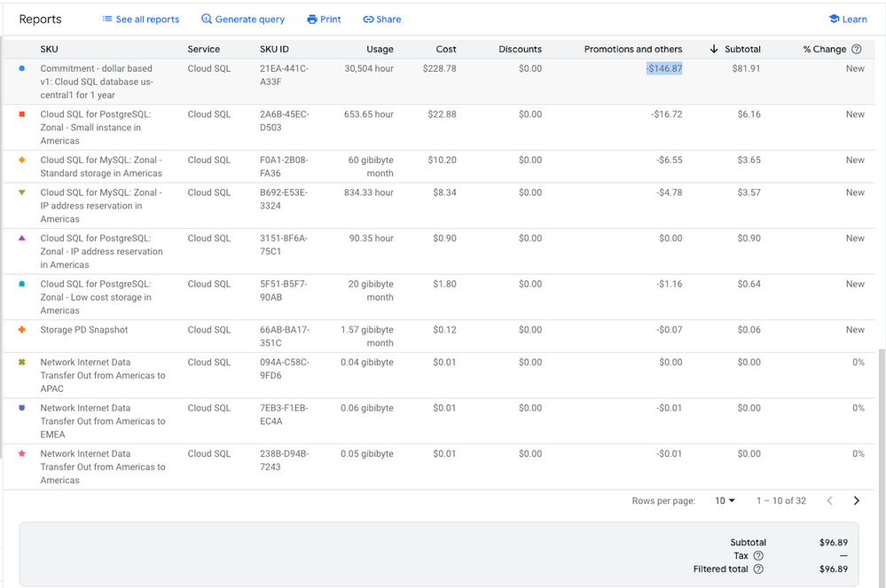Click the Tax help question-mark icon
The image size is (886, 588).
click(x=758, y=556)
